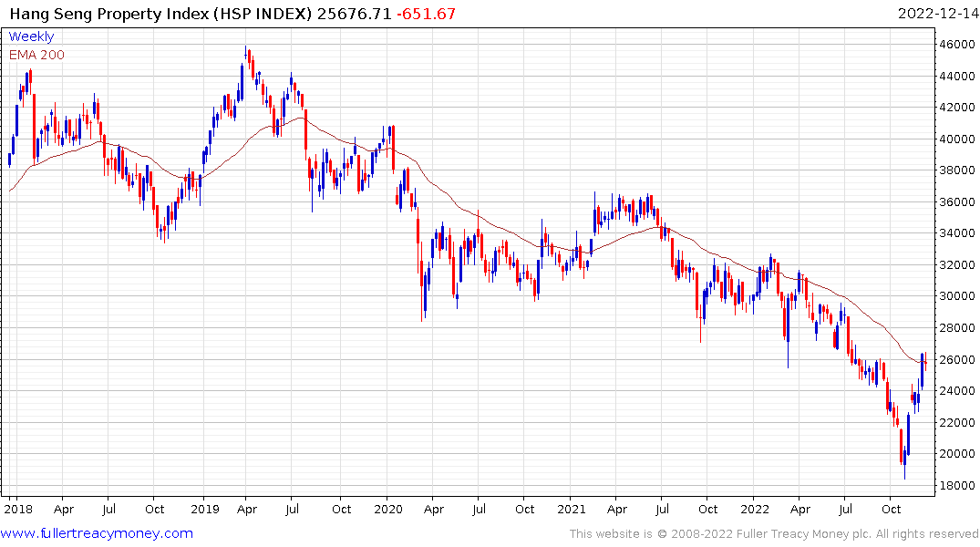Select the 'Weekly' interval label
Viewport: 980px width, 547px height.
coord(31,36)
